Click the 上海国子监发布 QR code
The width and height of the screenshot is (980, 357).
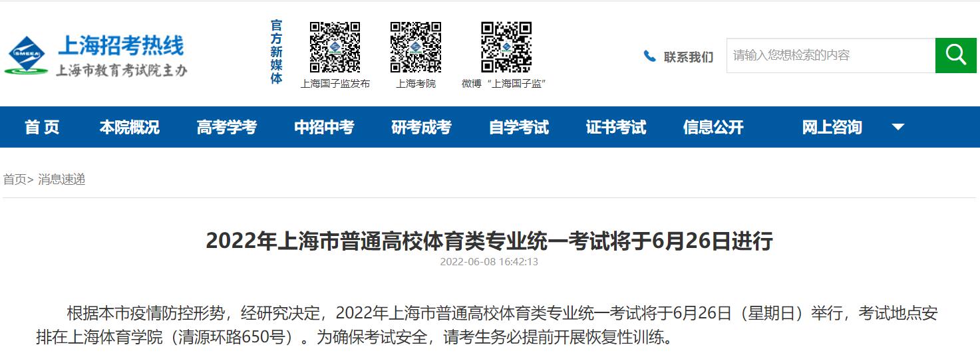[x=335, y=47]
